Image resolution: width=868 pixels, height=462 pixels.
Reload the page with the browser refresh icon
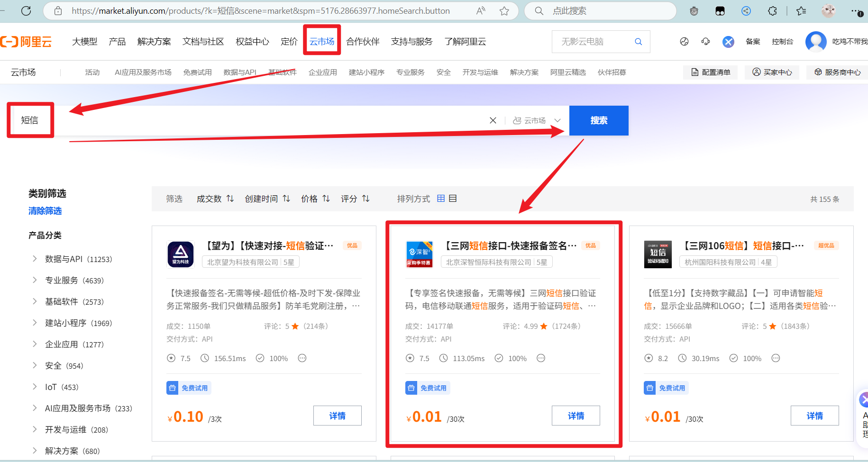[26, 10]
